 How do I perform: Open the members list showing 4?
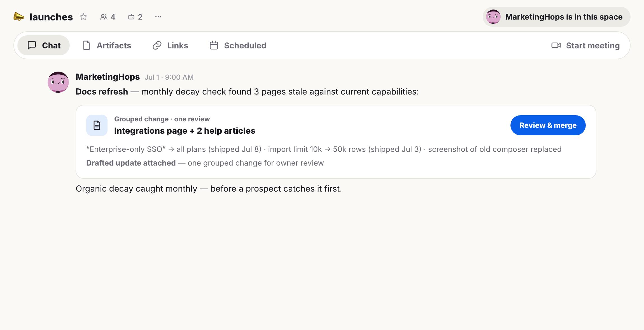(108, 17)
